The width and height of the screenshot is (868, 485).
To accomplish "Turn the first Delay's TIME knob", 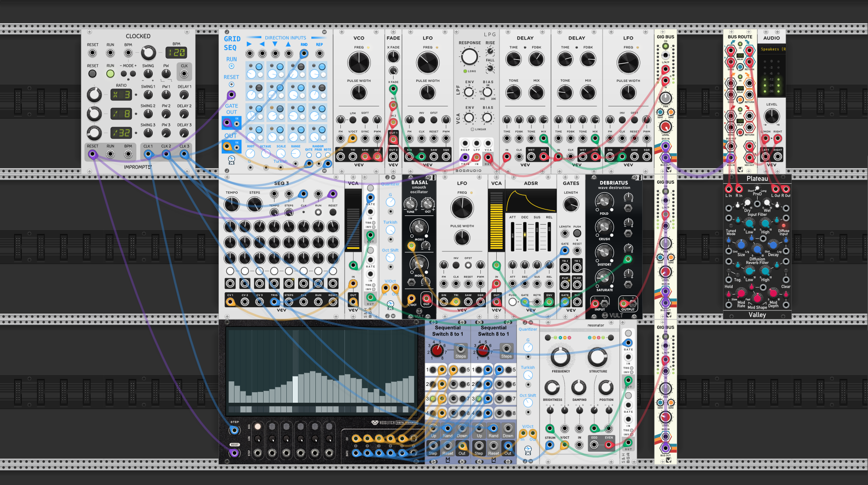I will coord(514,59).
